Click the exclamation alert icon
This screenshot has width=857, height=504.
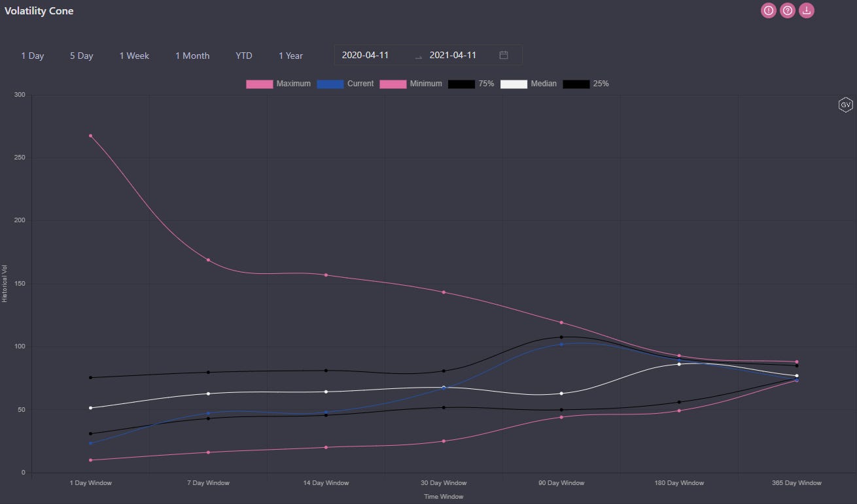pos(768,10)
